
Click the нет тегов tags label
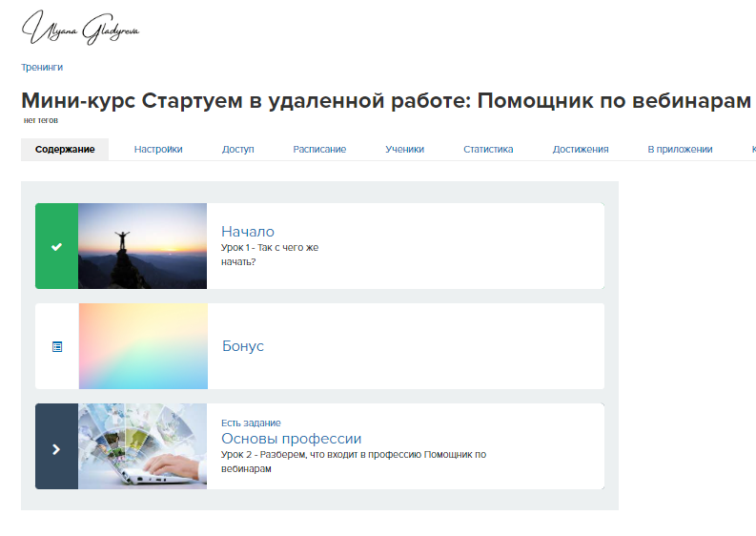click(x=42, y=121)
